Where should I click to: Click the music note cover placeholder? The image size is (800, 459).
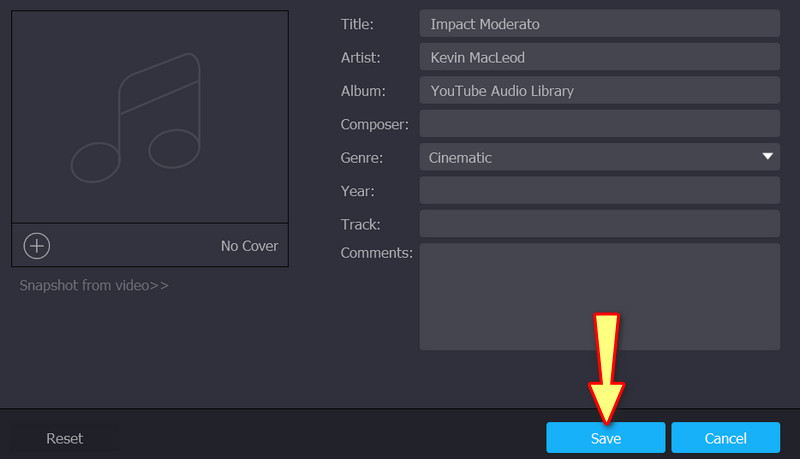pos(138,120)
